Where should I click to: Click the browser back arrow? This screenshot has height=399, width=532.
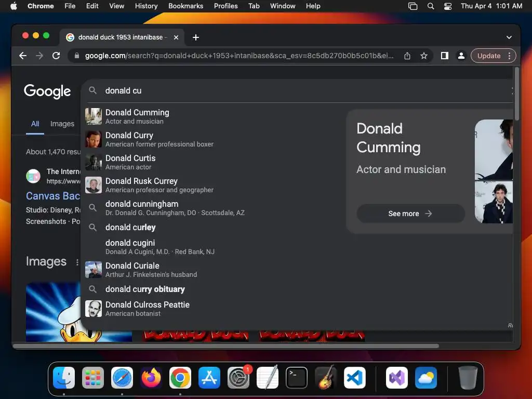(23, 56)
